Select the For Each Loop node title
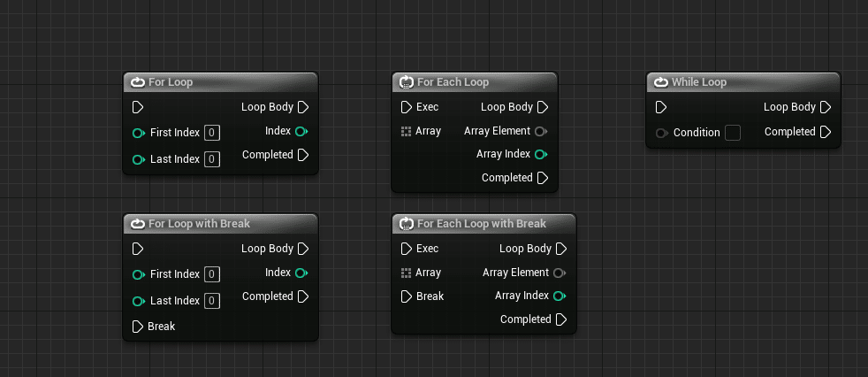868x377 pixels. [453, 82]
